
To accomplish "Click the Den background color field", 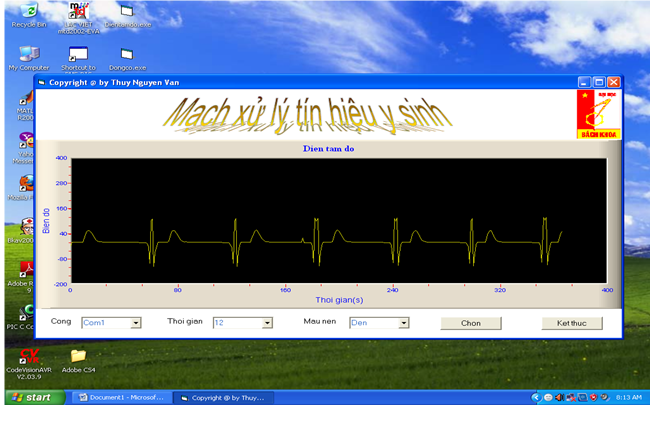I will [x=374, y=323].
